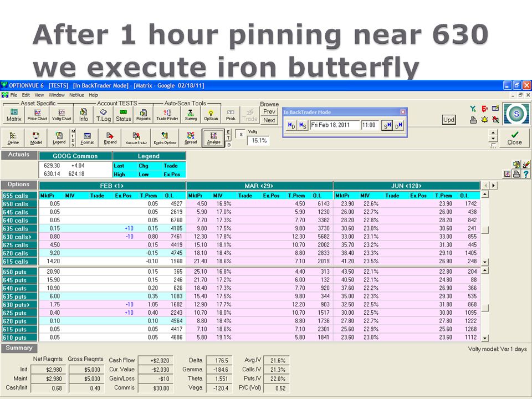Click the Convert Trader button
The width and height of the screenshot is (532, 399).
[x=136, y=138]
